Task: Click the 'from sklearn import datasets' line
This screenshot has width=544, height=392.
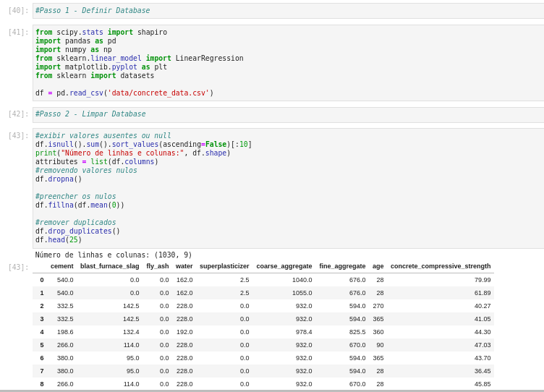Action: 95,76
